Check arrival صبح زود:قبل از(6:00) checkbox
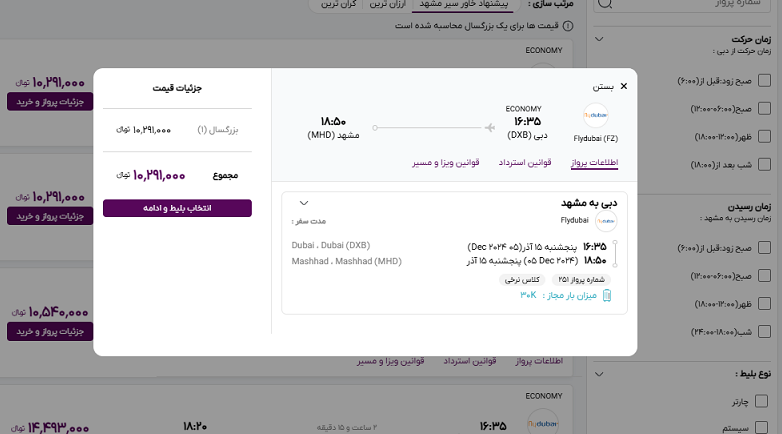This screenshot has width=782, height=434. tap(764, 247)
